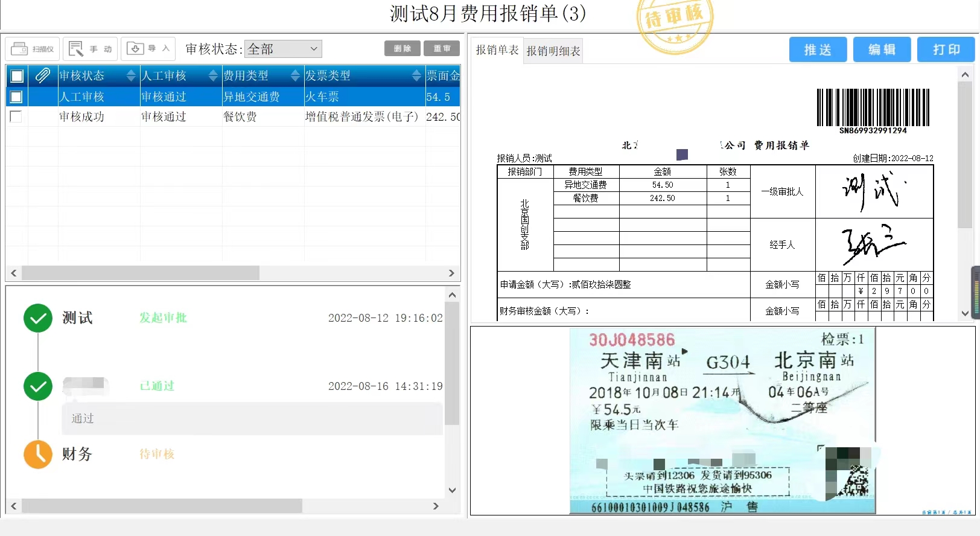Click the 一级审批人 cell on form

783,191
